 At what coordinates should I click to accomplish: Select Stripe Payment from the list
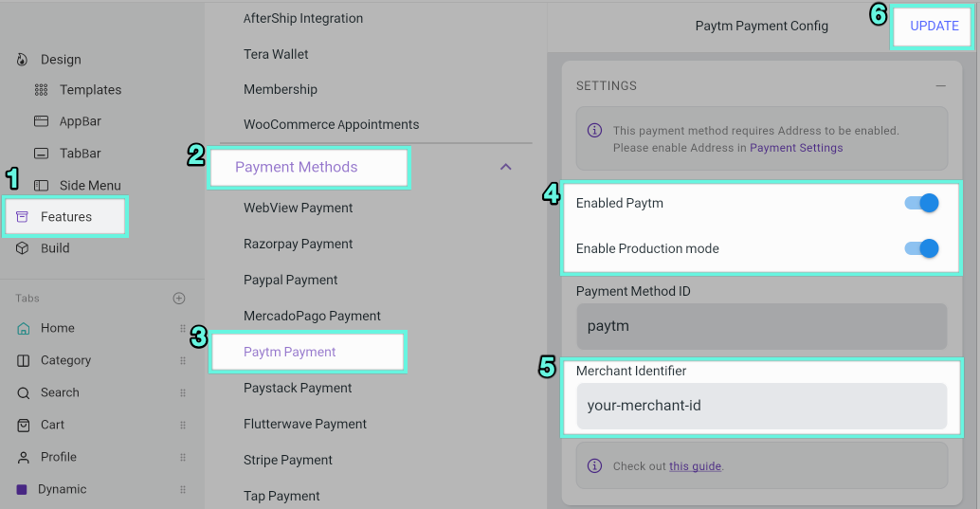click(x=288, y=461)
